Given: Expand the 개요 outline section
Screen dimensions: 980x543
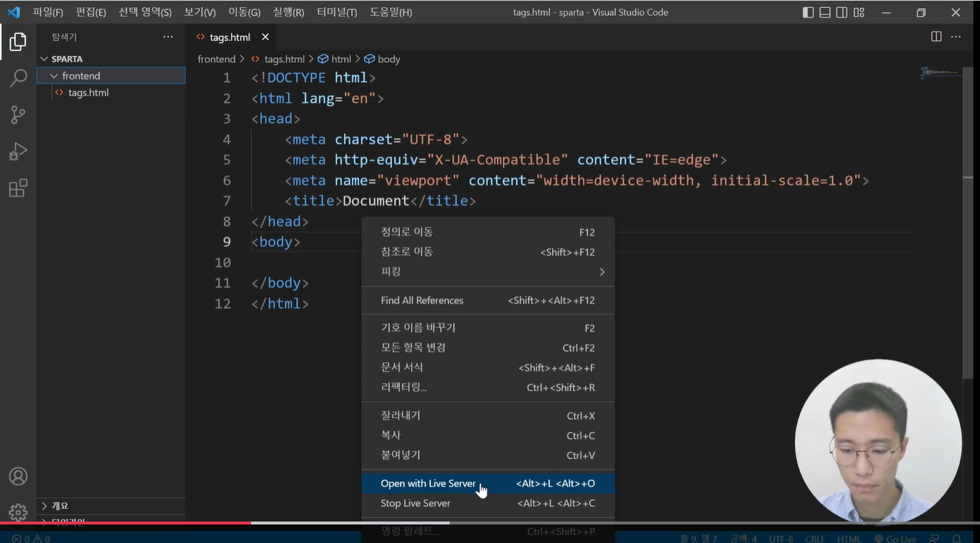Looking at the screenshot, I should coord(111,506).
